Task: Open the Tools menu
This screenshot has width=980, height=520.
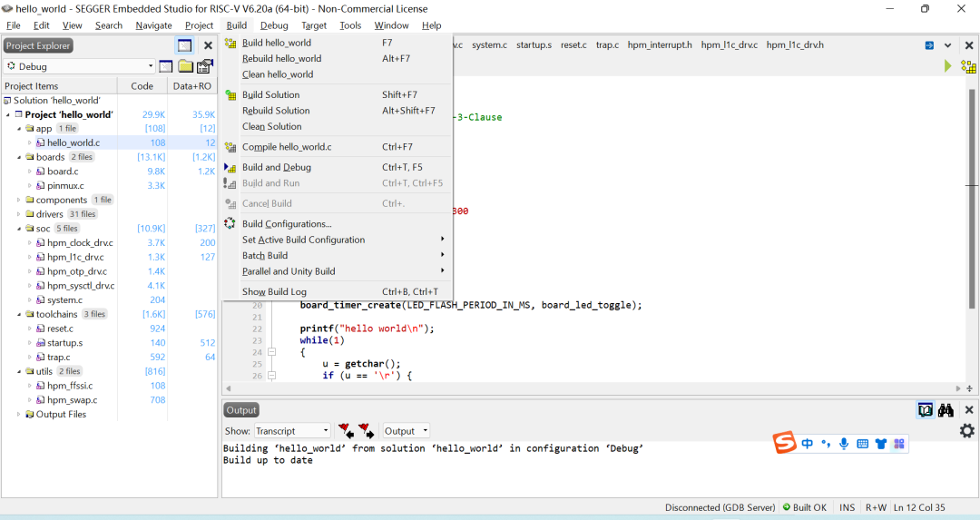Action: pos(350,25)
